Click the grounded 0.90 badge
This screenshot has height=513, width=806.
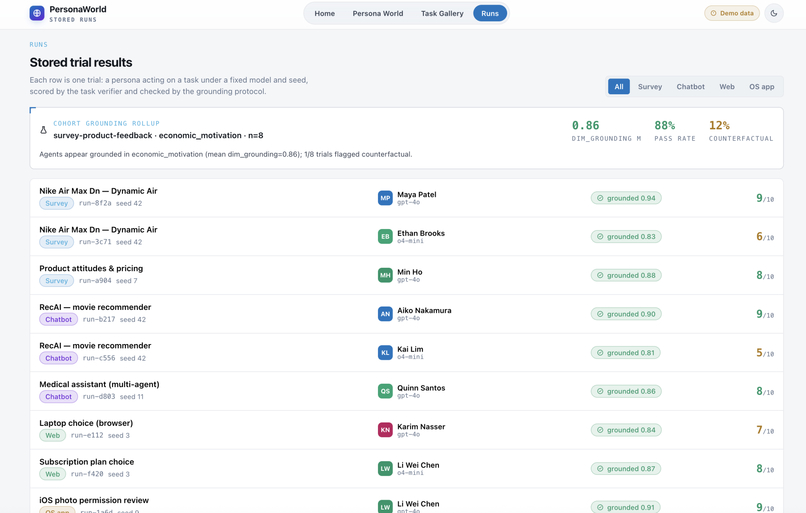click(x=626, y=314)
